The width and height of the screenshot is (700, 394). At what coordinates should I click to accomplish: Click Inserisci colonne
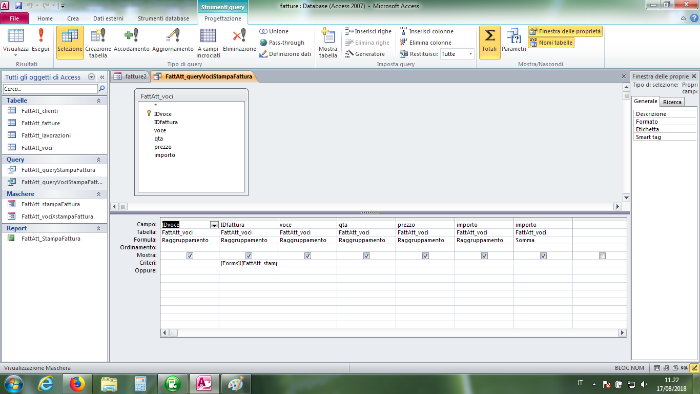(426, 31)
